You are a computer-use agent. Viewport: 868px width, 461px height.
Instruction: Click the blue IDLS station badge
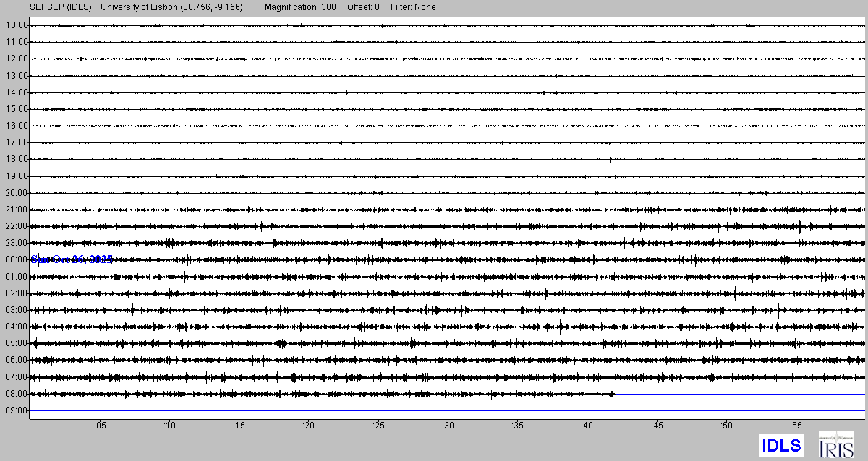click(780, 444)
